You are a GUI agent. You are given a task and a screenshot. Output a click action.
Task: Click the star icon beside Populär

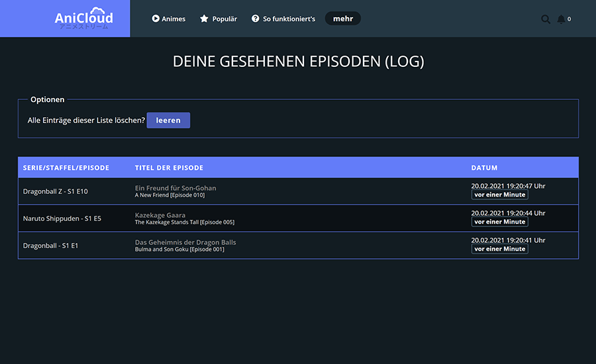tap(204, 19)
